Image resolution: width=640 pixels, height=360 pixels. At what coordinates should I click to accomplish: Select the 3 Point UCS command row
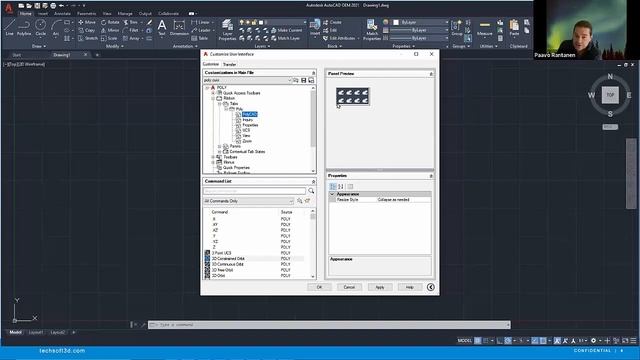click(254, 253)
